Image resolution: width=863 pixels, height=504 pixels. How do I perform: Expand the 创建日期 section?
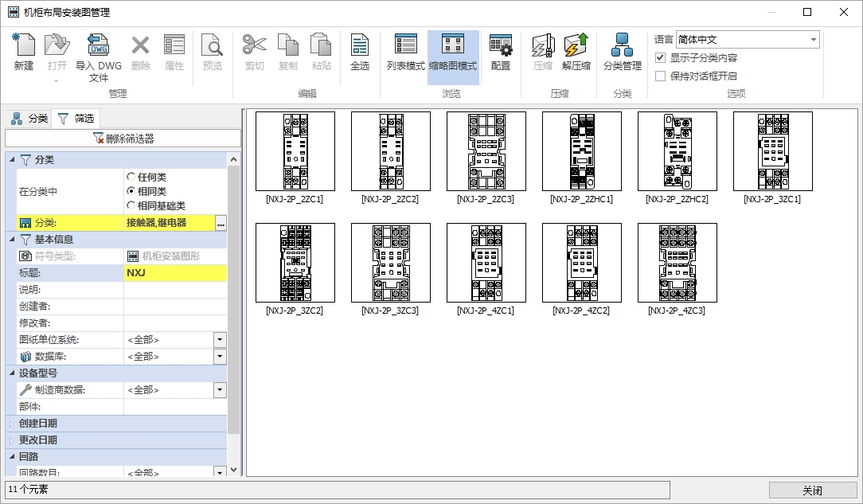tap(12, 424)
